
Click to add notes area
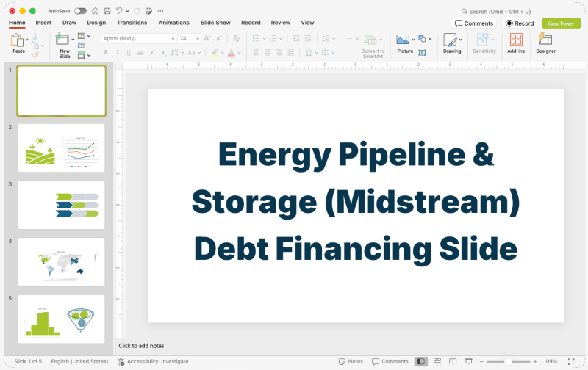141,346
